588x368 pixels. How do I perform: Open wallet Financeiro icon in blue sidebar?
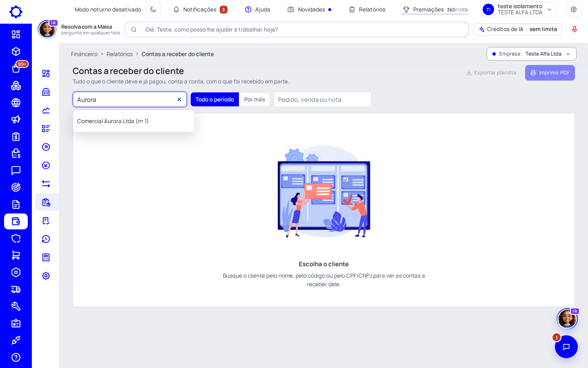click(x=16, y=221)
